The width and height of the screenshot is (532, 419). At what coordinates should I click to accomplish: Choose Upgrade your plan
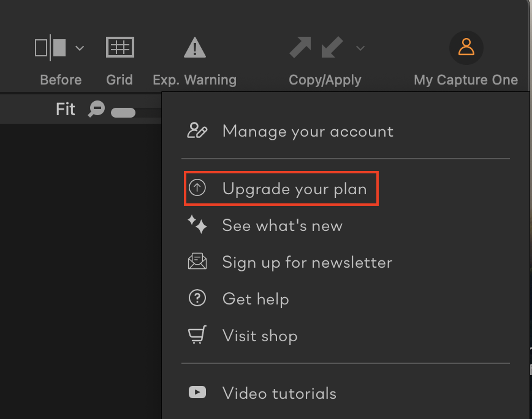[281, 189]
